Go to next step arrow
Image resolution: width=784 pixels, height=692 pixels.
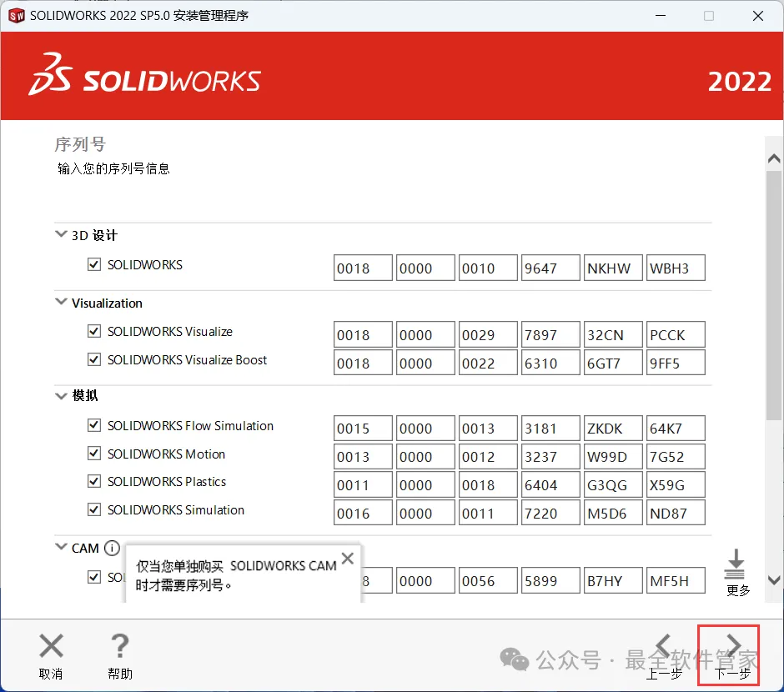click(733, 645)
